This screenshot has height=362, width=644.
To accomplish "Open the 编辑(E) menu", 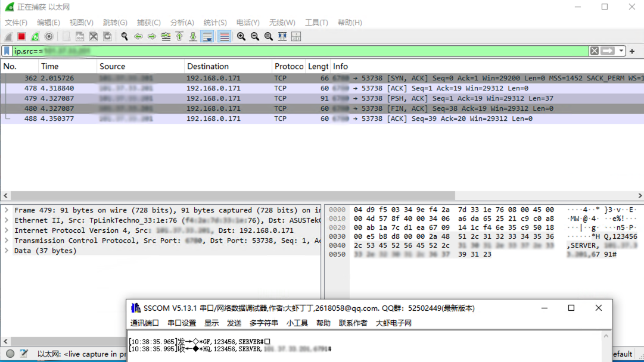I will (48, 23).
